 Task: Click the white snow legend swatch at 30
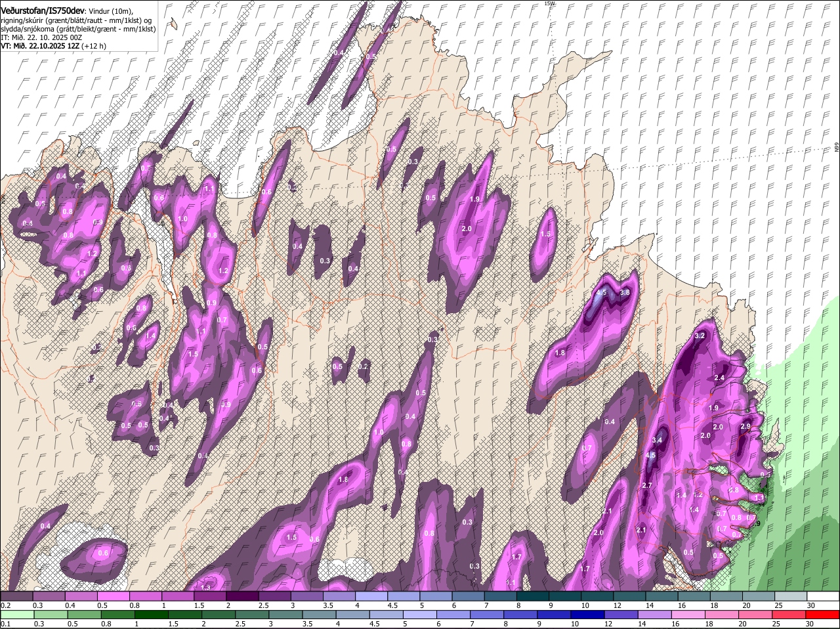click(x=823, y=596)
